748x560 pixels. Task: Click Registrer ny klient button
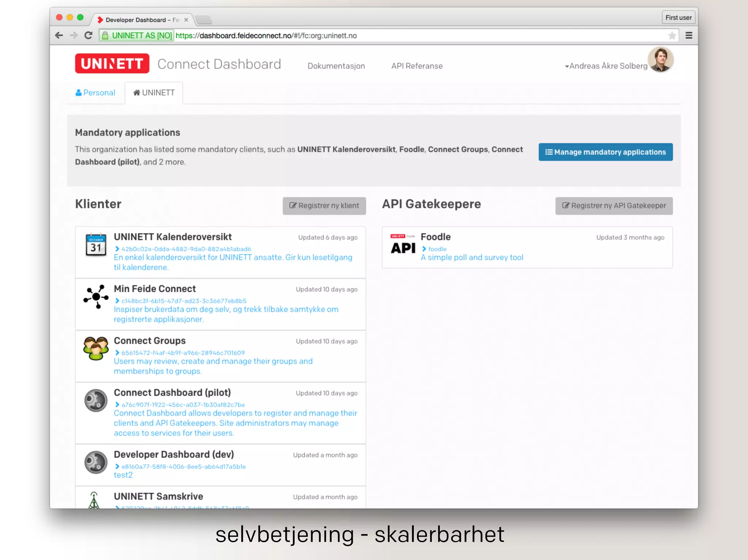[324, 206]
